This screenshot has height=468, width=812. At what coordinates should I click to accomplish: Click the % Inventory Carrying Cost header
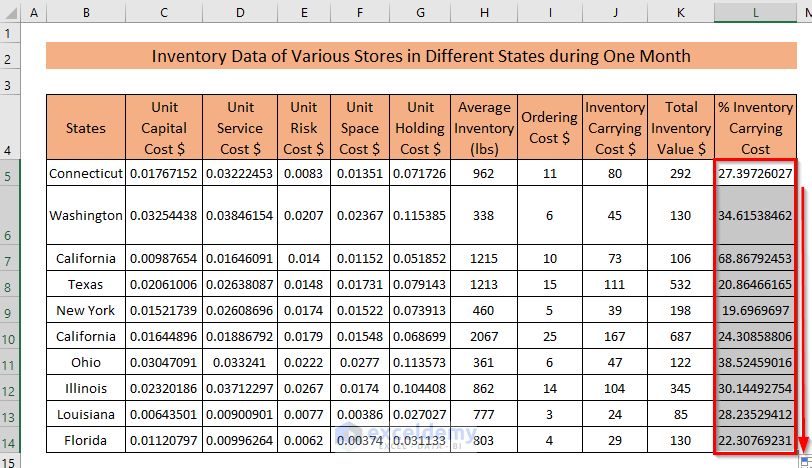[755, 127]
